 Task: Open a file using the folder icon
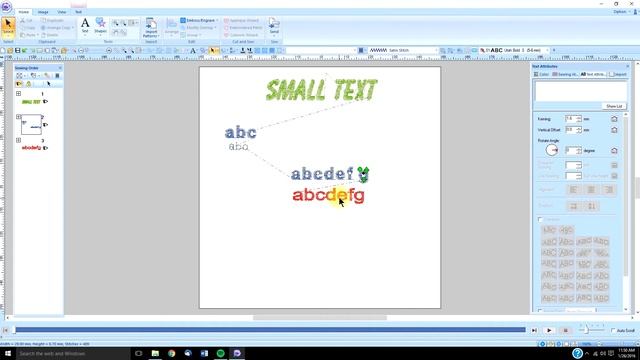click(x=10, y=51)
